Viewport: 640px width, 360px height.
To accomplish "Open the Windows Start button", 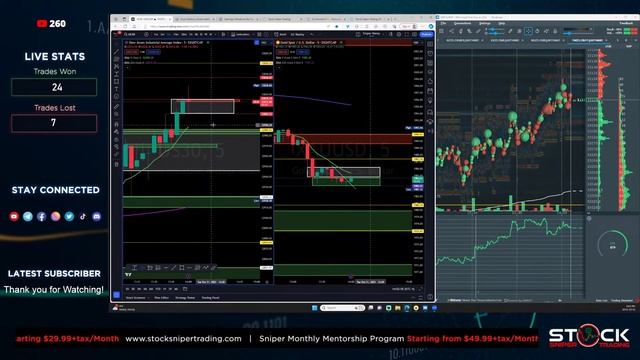I will point(315,308).
